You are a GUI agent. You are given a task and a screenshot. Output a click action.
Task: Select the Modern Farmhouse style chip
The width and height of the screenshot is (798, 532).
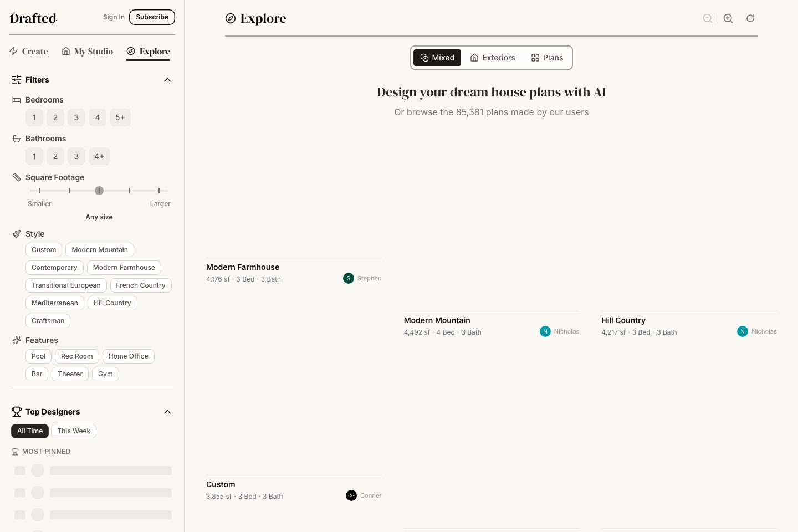coord(124,268)
